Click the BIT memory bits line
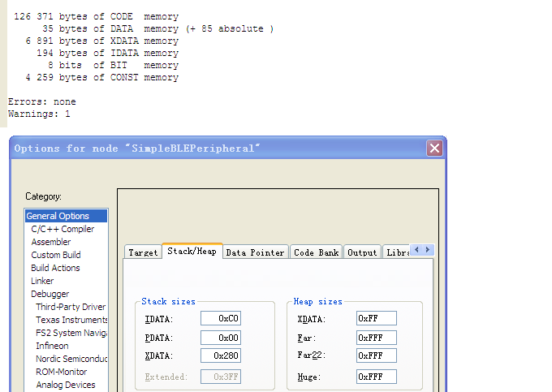 114,66
